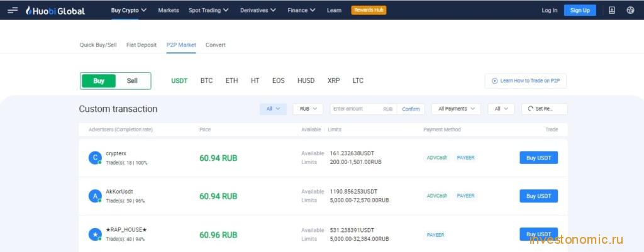Select HUSD coin tab
Image resolution: width=644 pixels, height=252 pixels.
[x=306, y=81]
